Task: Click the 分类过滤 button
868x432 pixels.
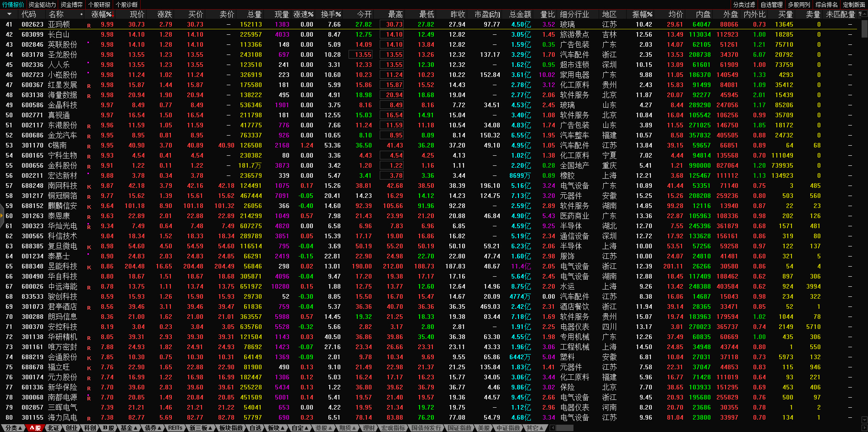Action: point(744,5)
